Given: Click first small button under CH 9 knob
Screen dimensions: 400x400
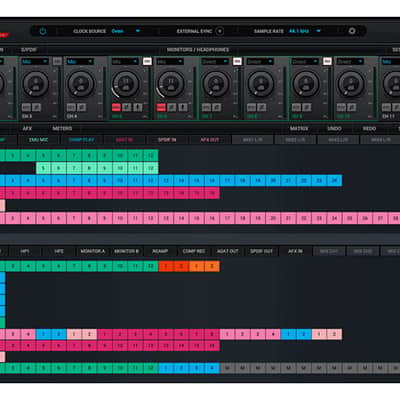Looking at the screenshot, I should coord(296,107).
